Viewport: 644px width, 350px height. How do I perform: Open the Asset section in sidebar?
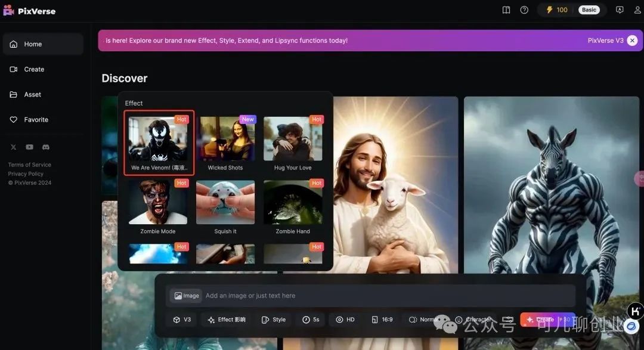(33, 94)
